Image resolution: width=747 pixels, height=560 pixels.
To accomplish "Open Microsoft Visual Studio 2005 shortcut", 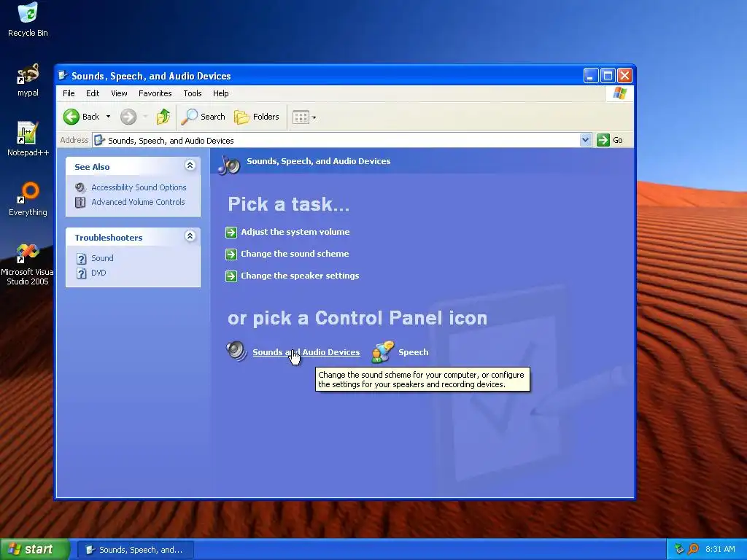I will pos(28,265).
